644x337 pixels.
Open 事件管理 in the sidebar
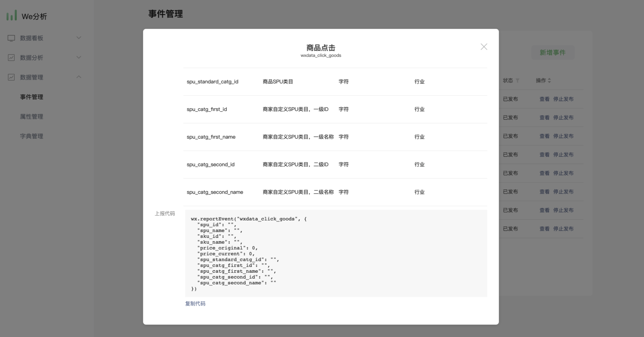31,97
